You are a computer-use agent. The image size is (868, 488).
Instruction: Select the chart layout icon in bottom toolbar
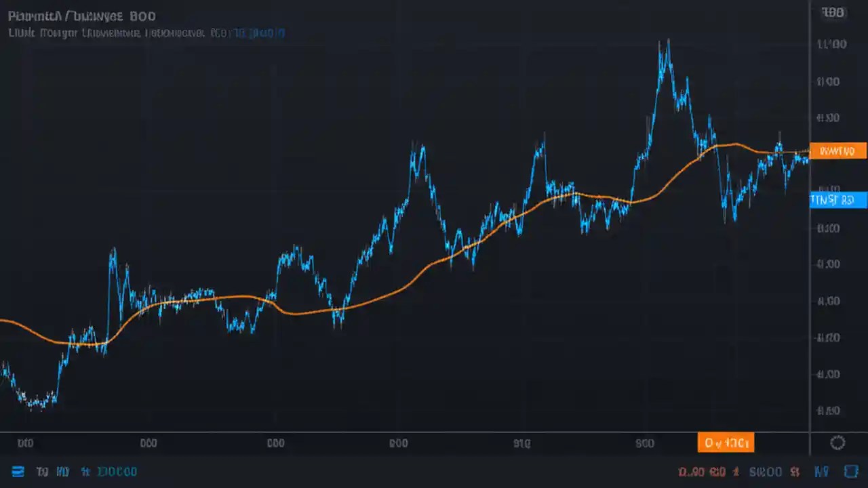pyautogui.click(x=18, y=472)
